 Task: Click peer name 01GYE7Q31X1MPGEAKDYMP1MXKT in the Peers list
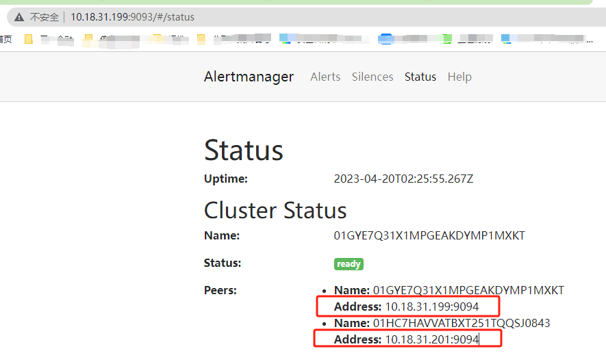point(468,290)
